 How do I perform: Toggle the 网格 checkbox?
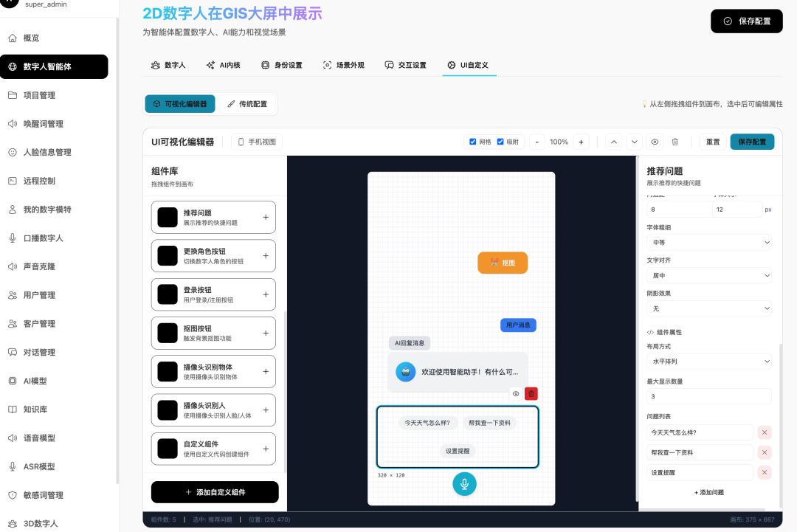473,142
